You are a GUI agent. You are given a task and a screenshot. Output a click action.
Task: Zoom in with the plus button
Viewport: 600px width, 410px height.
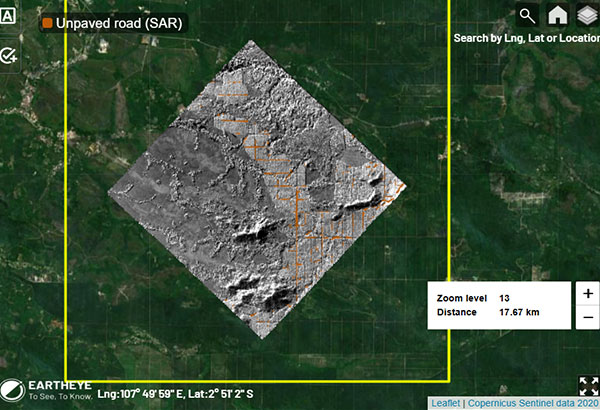click(588, 295)
